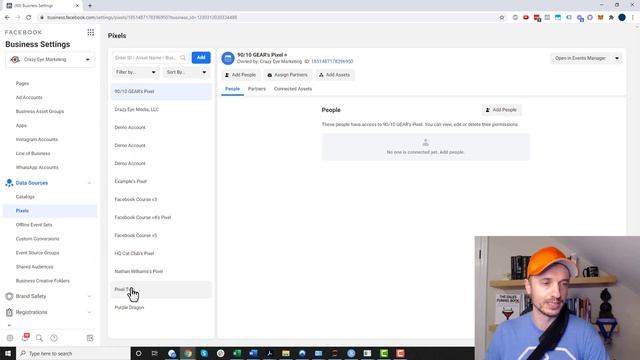Open settings gear in sidebar footer
Viewport: 640px width, 360px height.
[x=10, y=338]
